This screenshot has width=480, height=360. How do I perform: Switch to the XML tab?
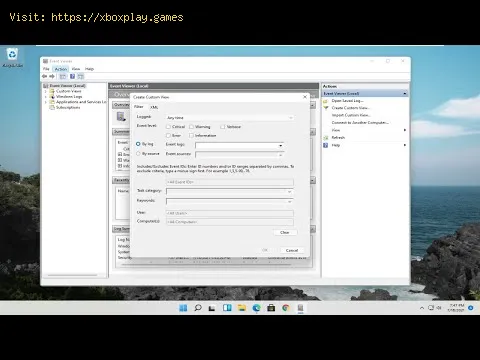(154, 107)
